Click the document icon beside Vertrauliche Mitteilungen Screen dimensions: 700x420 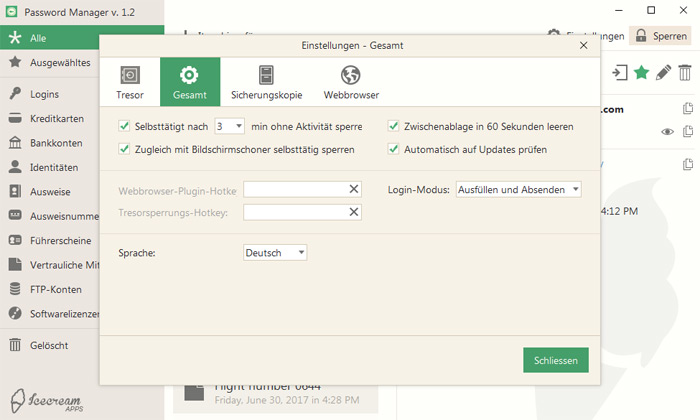[15, 265]
